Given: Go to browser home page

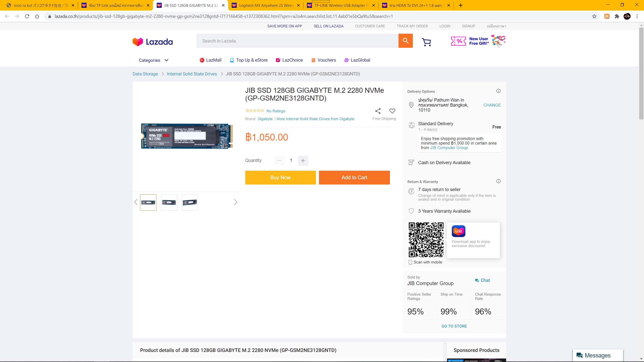Looking at the screenshot, I should (37, 16).
